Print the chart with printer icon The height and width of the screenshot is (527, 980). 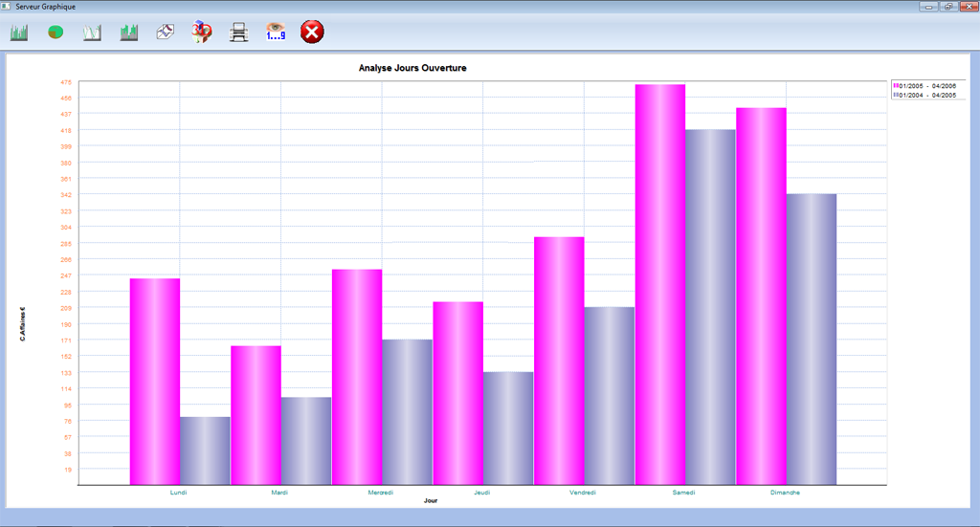pos(239,33)
